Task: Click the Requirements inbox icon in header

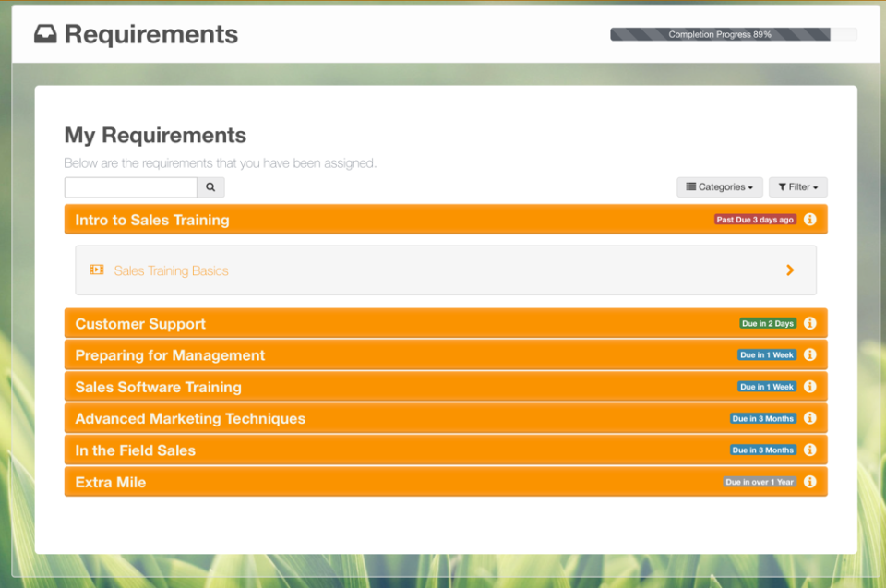Action: (45, 34)
